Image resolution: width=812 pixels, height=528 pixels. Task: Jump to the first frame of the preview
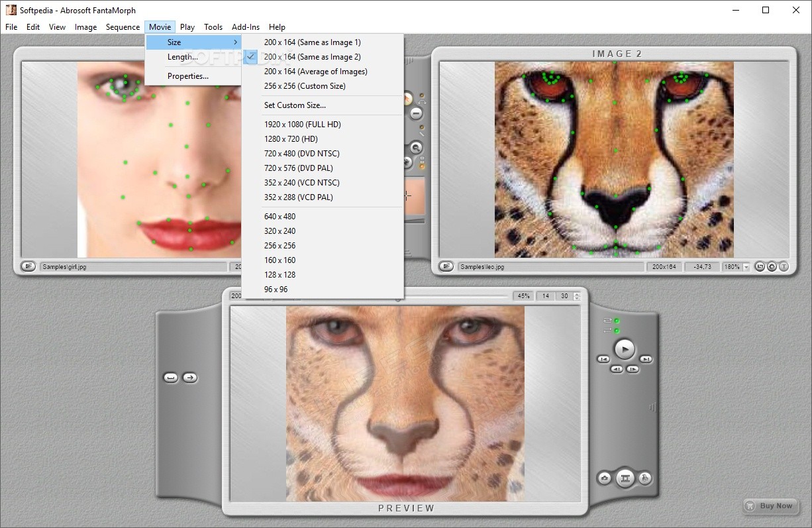click(603, 359)
